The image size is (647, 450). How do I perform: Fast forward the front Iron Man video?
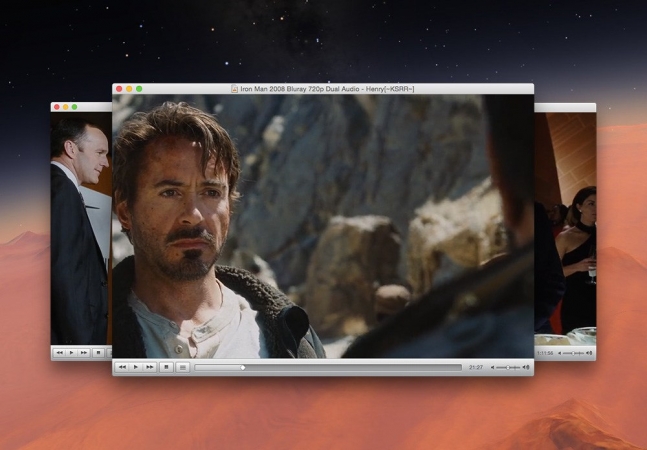pos(150,367)
